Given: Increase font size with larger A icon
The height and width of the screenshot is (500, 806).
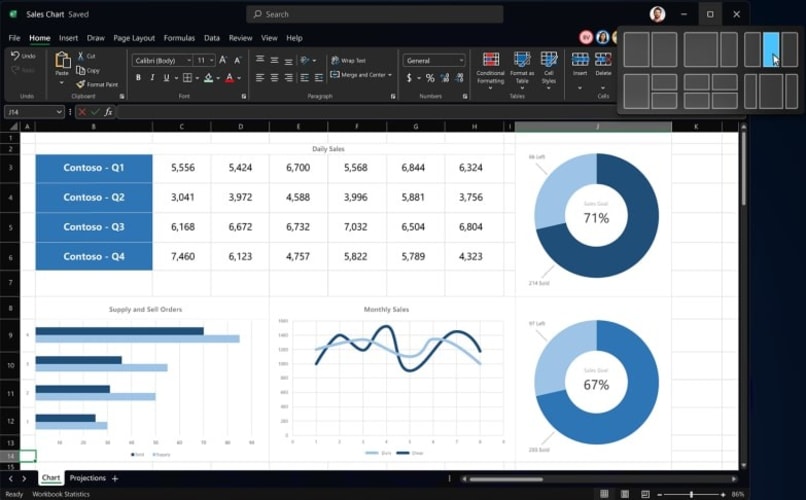Looking at the screenshot, I should 223,60.
